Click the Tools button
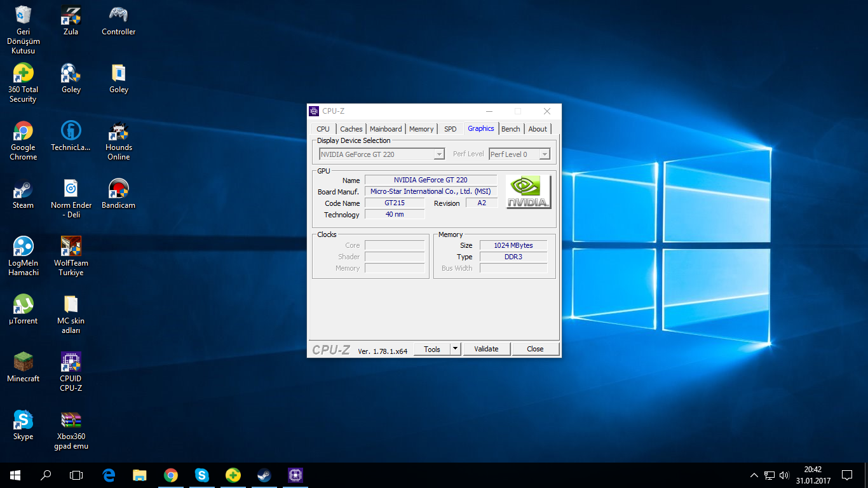The image size is (868, 488). tap(432, 349)
